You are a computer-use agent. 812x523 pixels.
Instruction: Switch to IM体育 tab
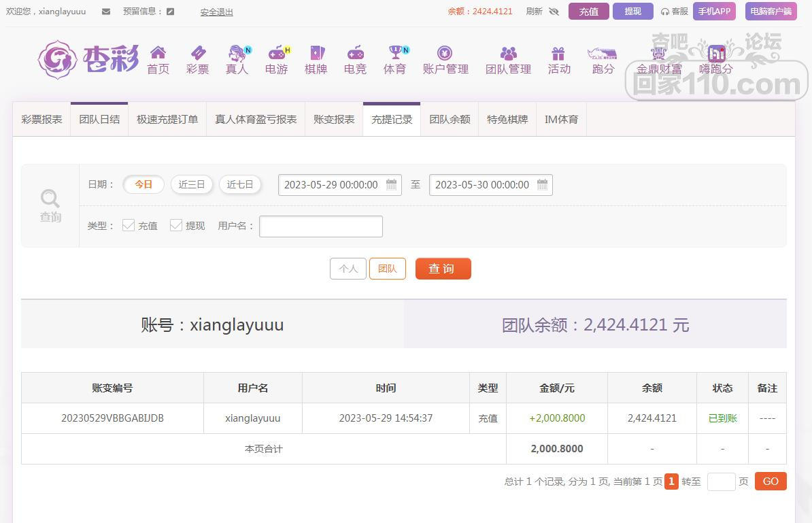[561, 120]
